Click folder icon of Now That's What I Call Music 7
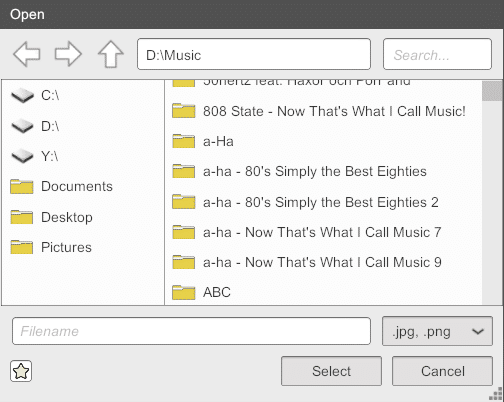The width and height of the screenshot is (504, 402). pos(184,232)
